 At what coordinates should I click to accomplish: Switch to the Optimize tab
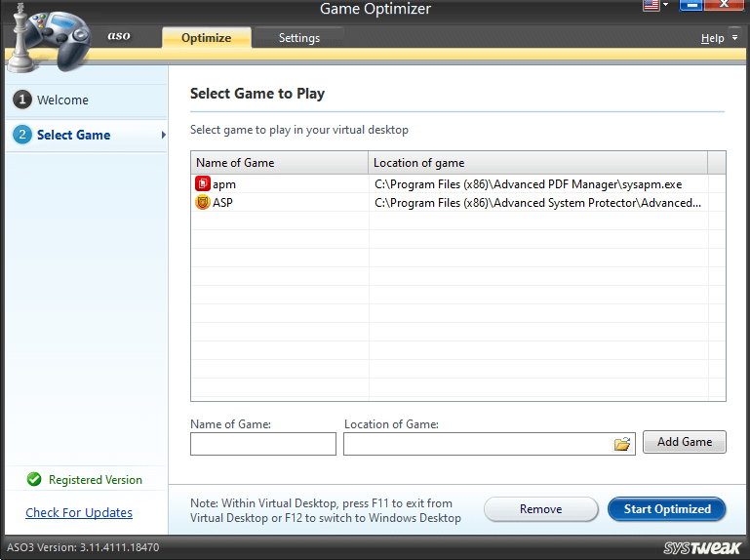(206, 38)
